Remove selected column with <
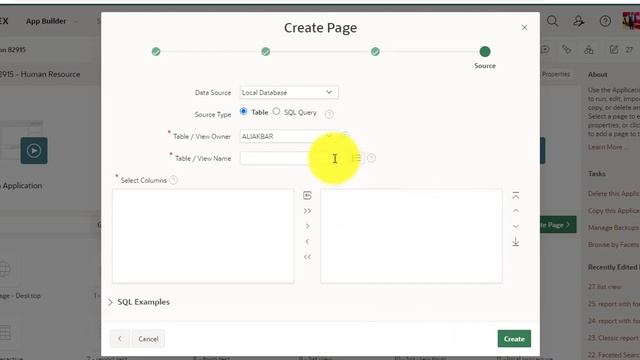This screenshot has height=360, width=640. (307, 242)
